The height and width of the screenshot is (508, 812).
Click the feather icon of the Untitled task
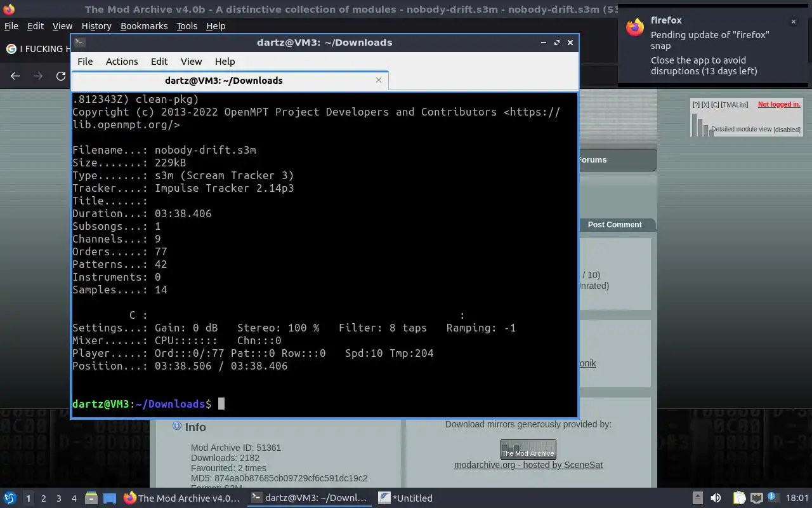(384, 498)
